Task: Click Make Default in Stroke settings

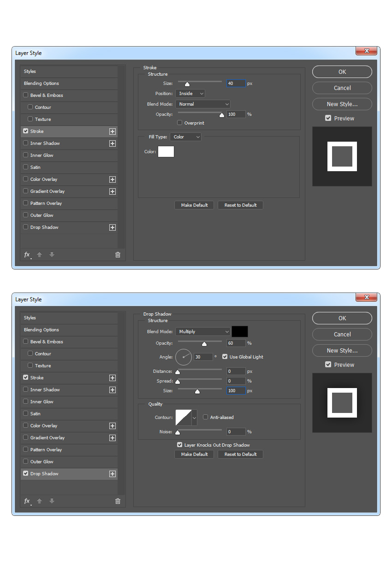Action: click(x=194, y=205)
